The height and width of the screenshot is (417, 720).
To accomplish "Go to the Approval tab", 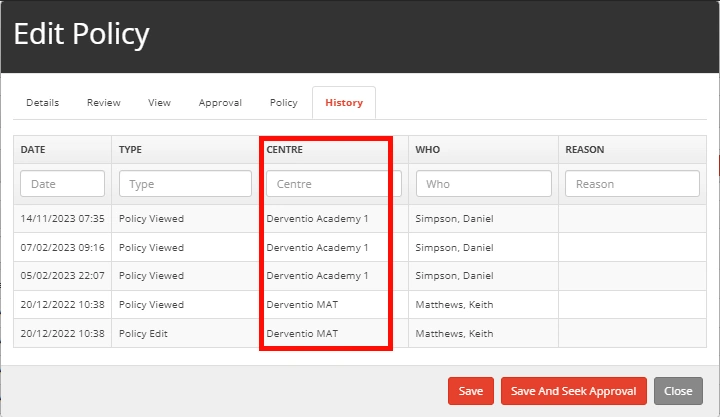I will (220, 103).
